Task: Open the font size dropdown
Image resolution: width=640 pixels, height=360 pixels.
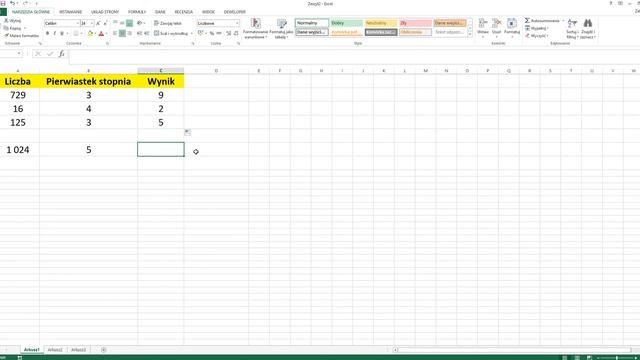Action: (x=92, y=23)
